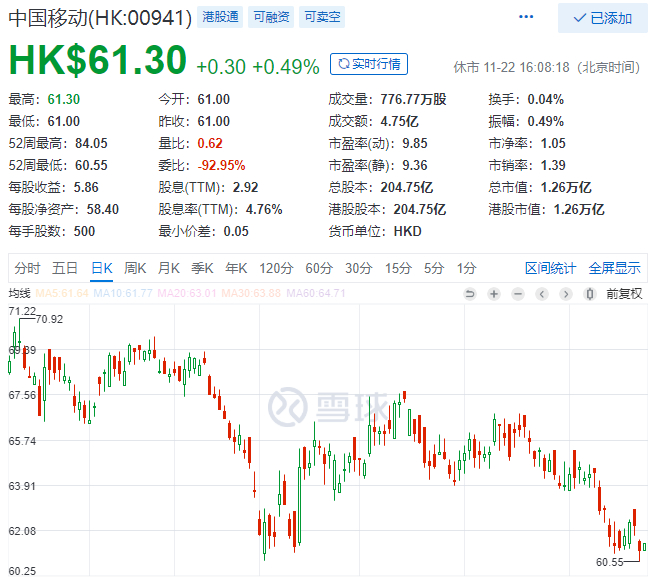Click the 成交量 value 776.77万股

pos(413,99)
